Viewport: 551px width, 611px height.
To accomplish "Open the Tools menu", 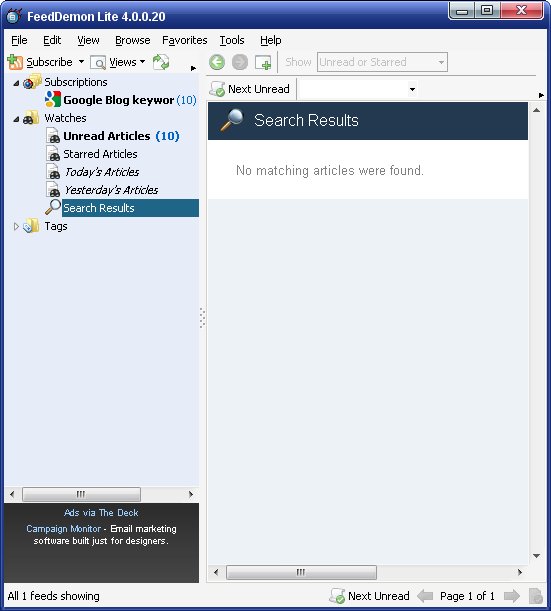I will [x=232, y=40].
